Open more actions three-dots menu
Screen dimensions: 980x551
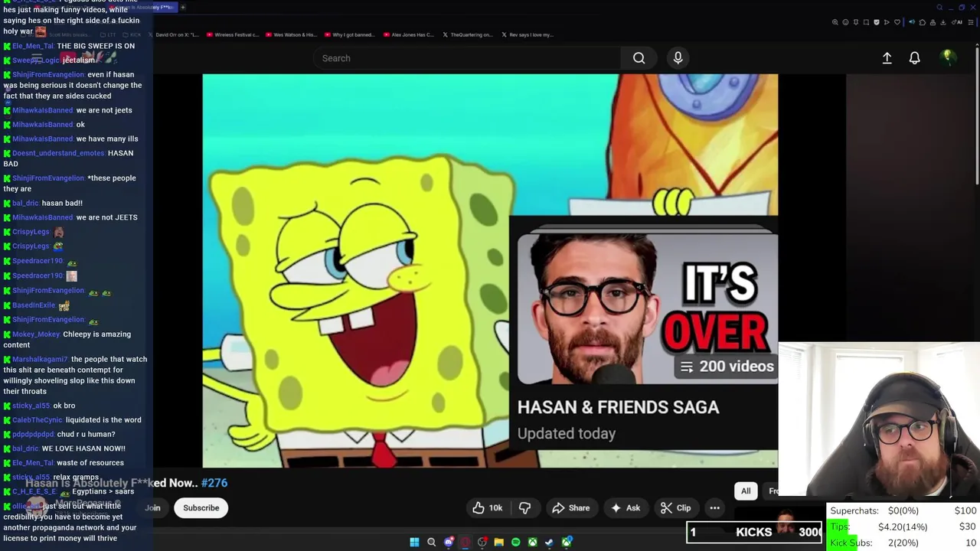pos(714,508)
